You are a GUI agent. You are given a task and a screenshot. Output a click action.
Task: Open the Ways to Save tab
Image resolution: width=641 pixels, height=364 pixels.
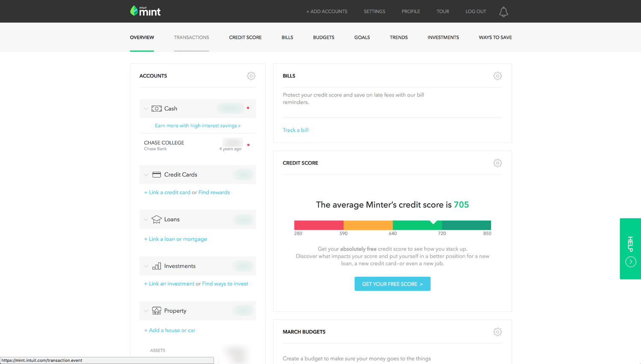click(495, 37)
